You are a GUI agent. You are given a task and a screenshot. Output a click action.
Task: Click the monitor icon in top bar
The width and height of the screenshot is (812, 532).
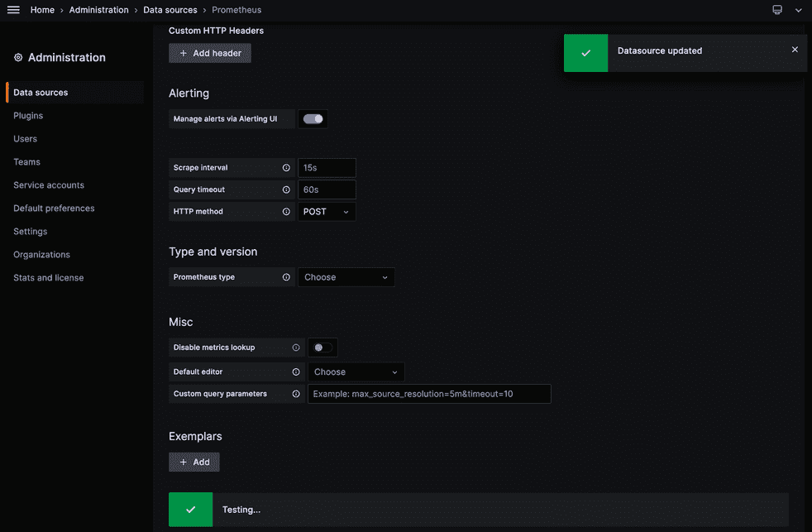tap(777, 10)
